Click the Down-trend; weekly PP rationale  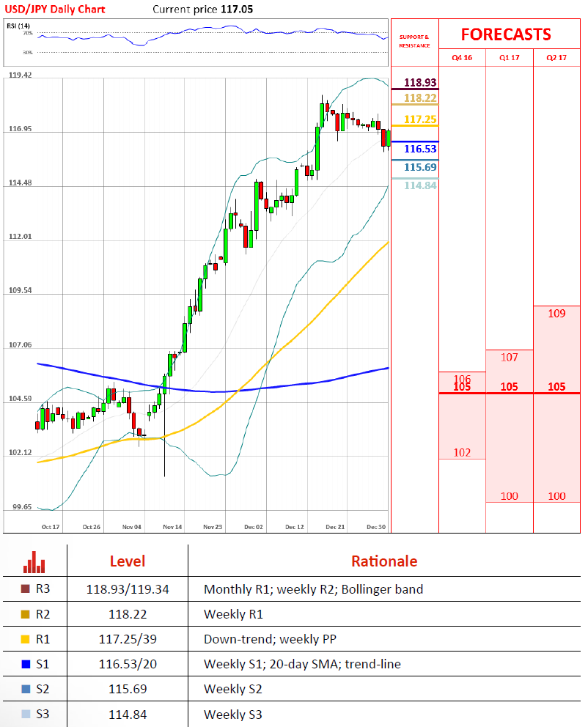pos(270,639)
